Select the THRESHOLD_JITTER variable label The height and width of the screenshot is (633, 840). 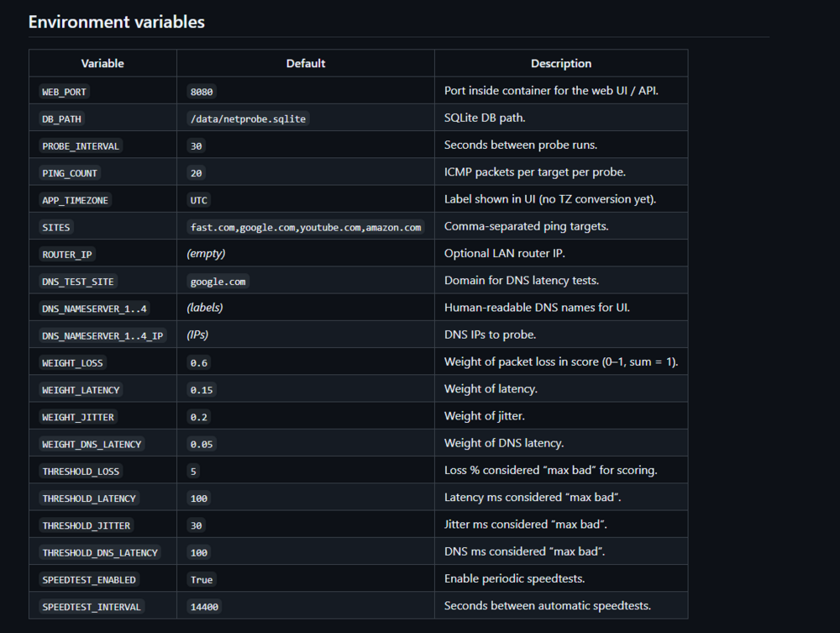(x=87, y=525)
